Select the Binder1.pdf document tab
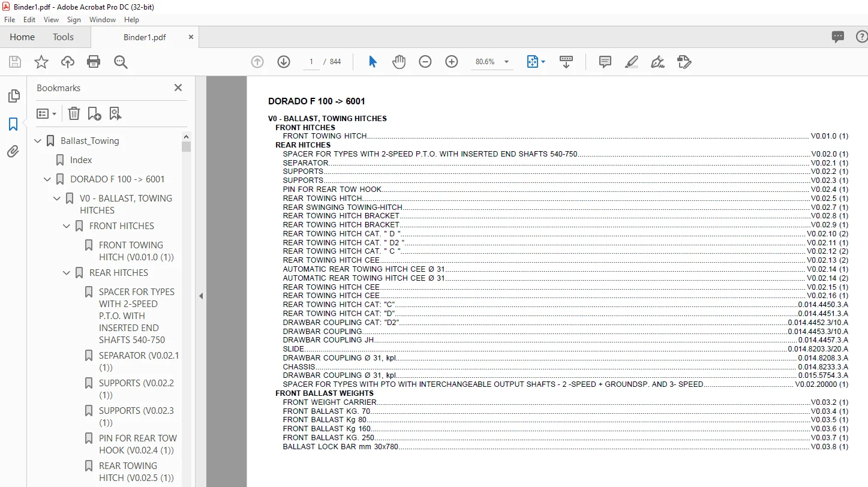Viewport: 868px width, 487px height. 145,37
